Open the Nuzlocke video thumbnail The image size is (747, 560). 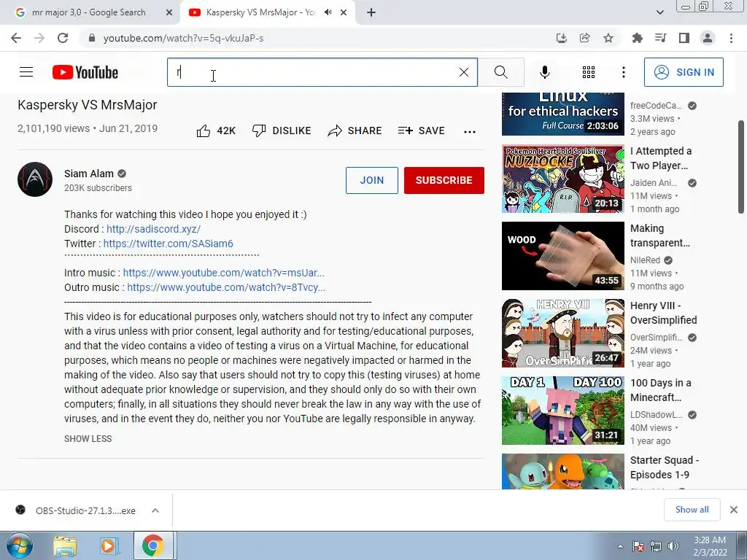[562, 179]
